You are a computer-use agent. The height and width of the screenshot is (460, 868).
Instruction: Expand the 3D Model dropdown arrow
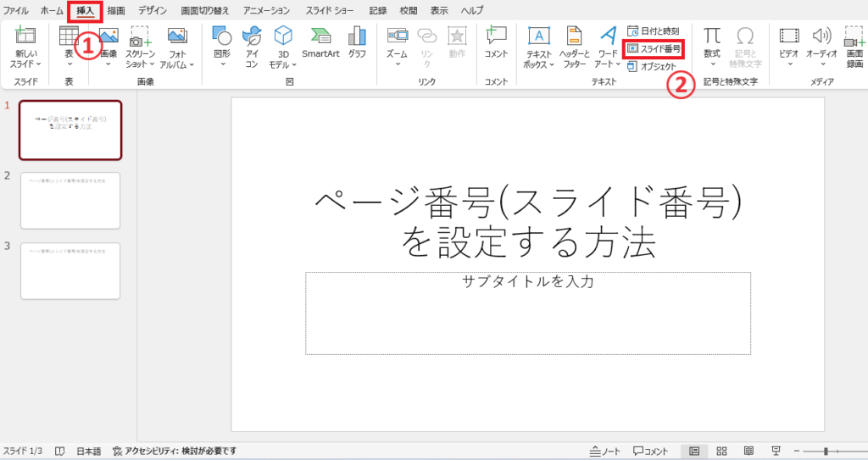tap(294, 64)
